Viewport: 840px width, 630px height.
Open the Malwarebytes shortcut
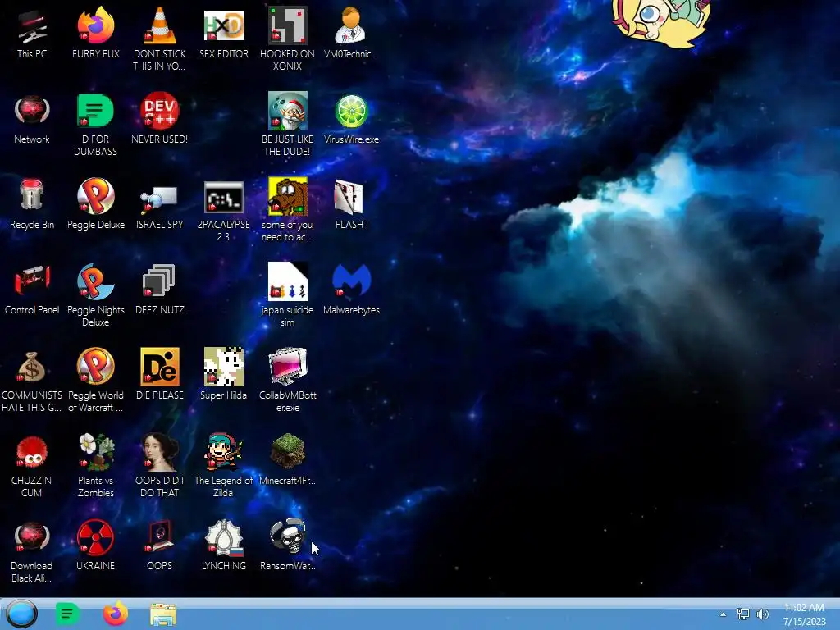(x=351, y=290)
